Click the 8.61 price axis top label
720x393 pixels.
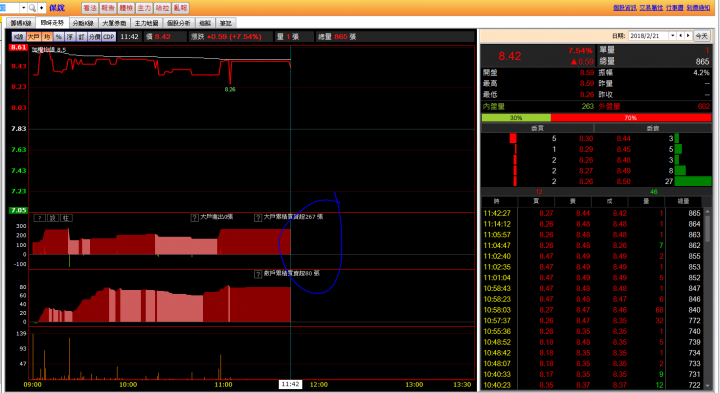point(19,47)
